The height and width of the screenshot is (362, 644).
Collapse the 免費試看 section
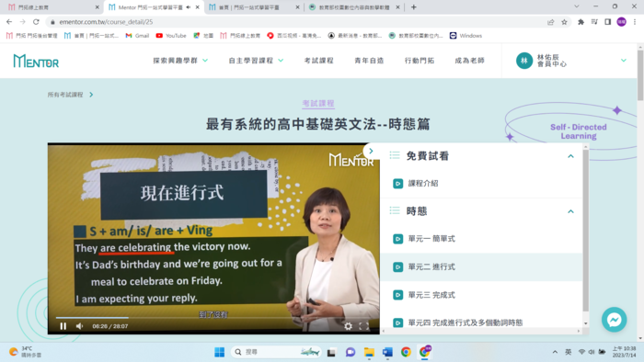pyautogui.click(x=570, y=156)
